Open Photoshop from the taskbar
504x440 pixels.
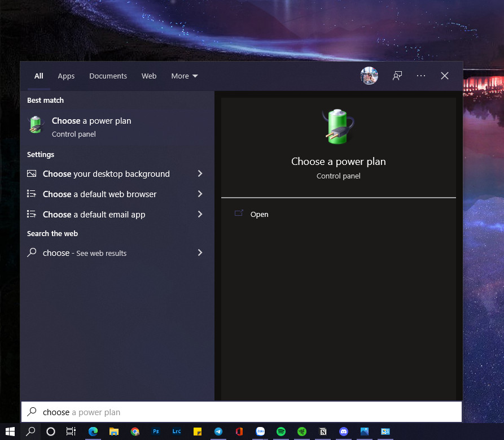pyautogui.click(x=156, y=432)
